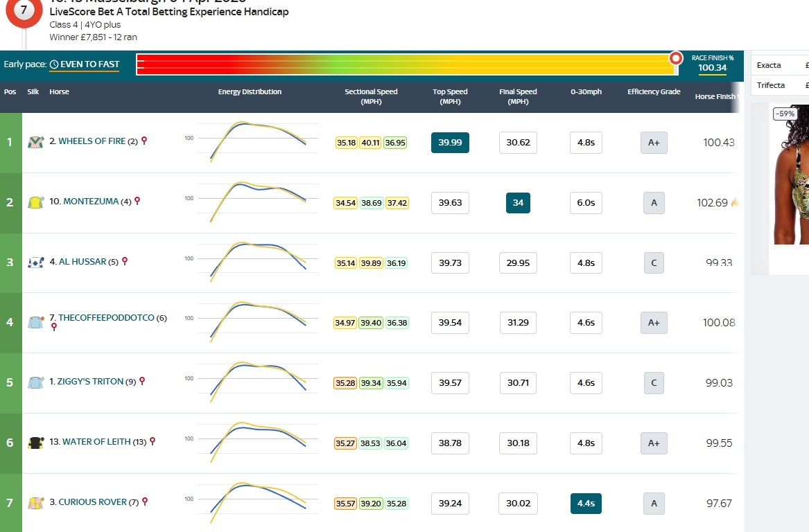This screenshot has height=532, width=809.
Task: Click the red race number 7 badge
Action: pos(24,12)
